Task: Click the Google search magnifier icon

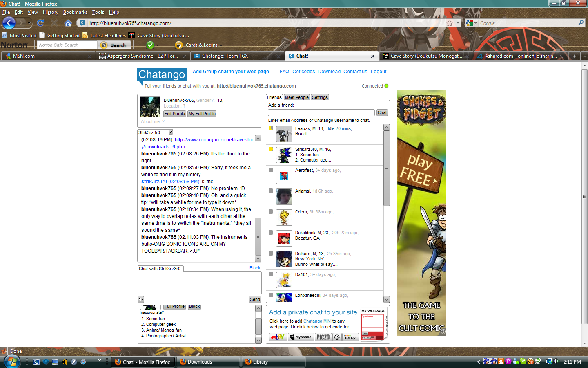Action: pyautogui.click(x=581, y=23)
